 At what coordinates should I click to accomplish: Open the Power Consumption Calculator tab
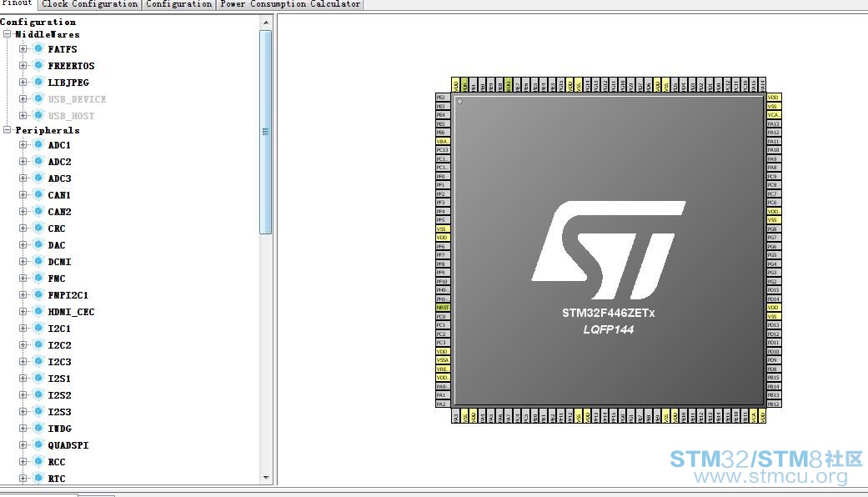pos(290,4)
